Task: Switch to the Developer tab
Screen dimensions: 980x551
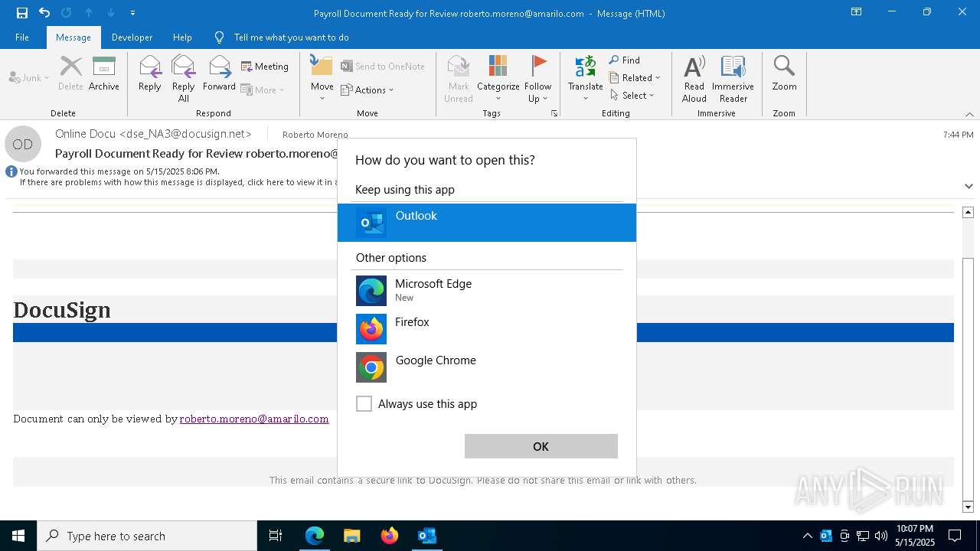Action: (132, 37)
